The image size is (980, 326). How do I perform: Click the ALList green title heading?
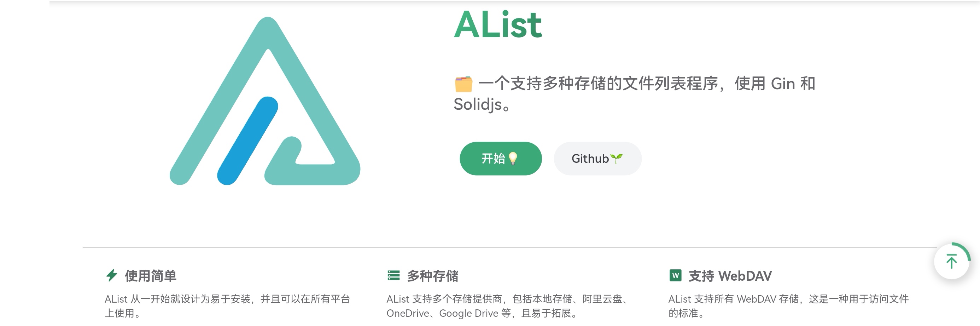[x=498, y=24]
